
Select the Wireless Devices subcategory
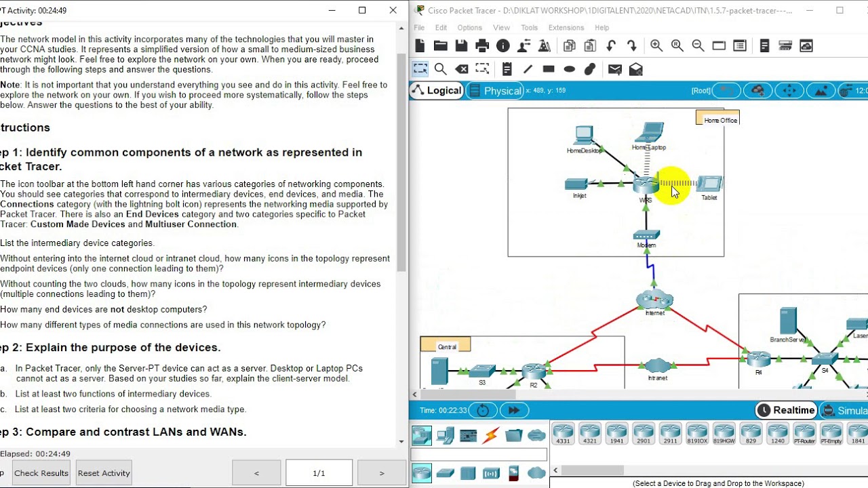point(490,473)
